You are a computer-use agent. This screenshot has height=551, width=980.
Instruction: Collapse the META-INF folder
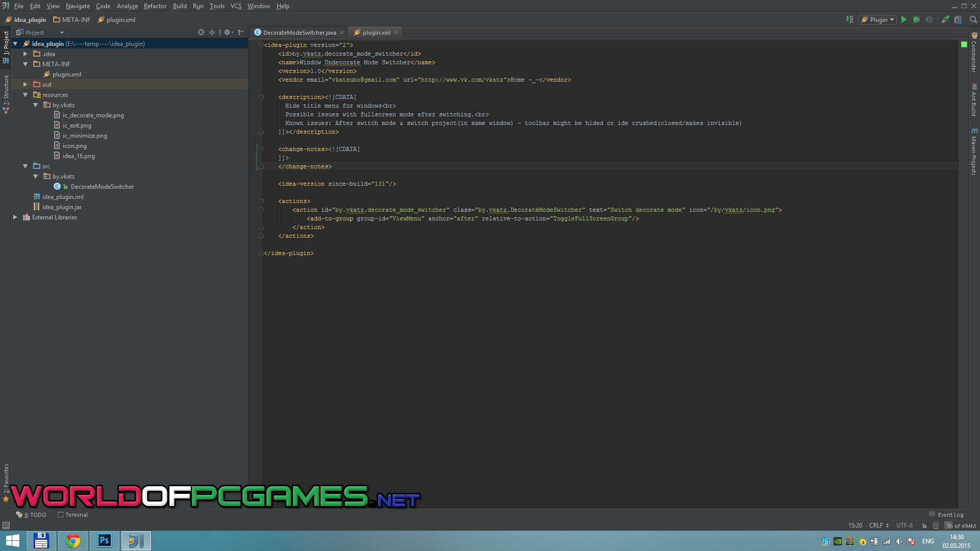click(25, 64)
